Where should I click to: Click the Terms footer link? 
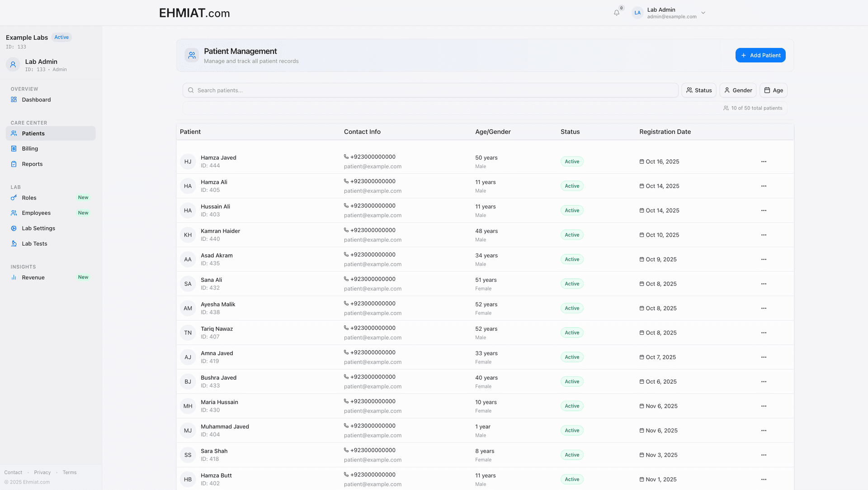pos(70,472)
